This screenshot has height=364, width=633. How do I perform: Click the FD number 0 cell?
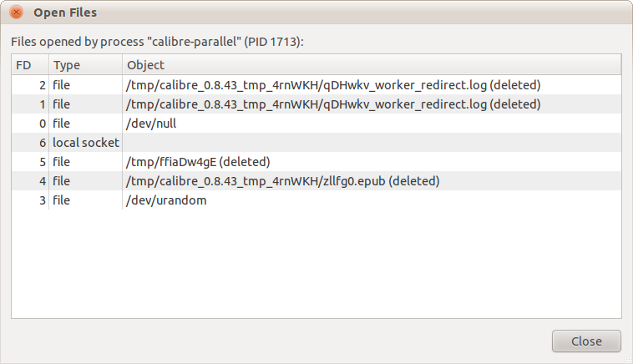pyautogui.click(x=42, y=124)
